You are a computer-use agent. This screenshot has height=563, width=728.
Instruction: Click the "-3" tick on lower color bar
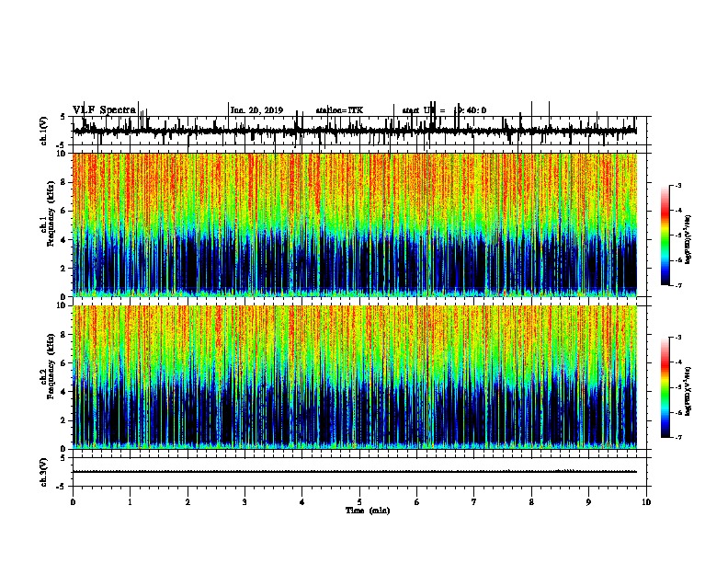(678, 338)
